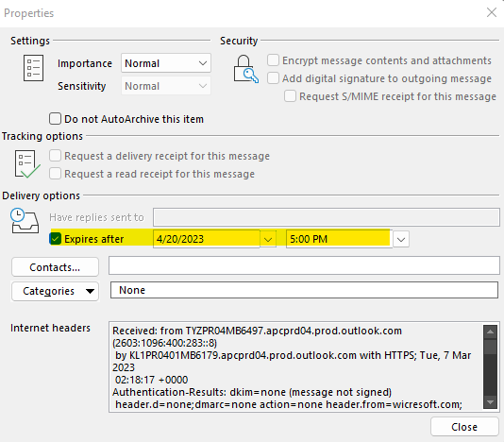Enable Encrypt message contents and attachments
The height and width of the screenshot is (442, 504).
point(273,60)
